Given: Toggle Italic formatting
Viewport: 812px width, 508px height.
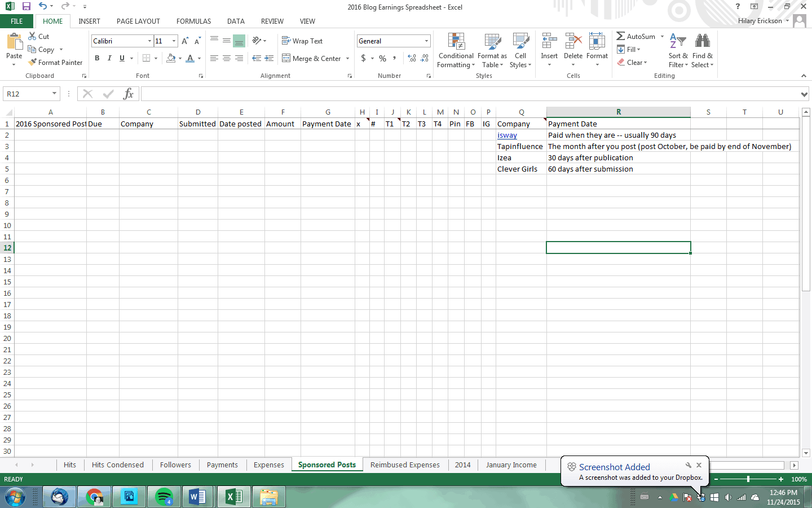Looking at the screenshot, I should [109, 58].
